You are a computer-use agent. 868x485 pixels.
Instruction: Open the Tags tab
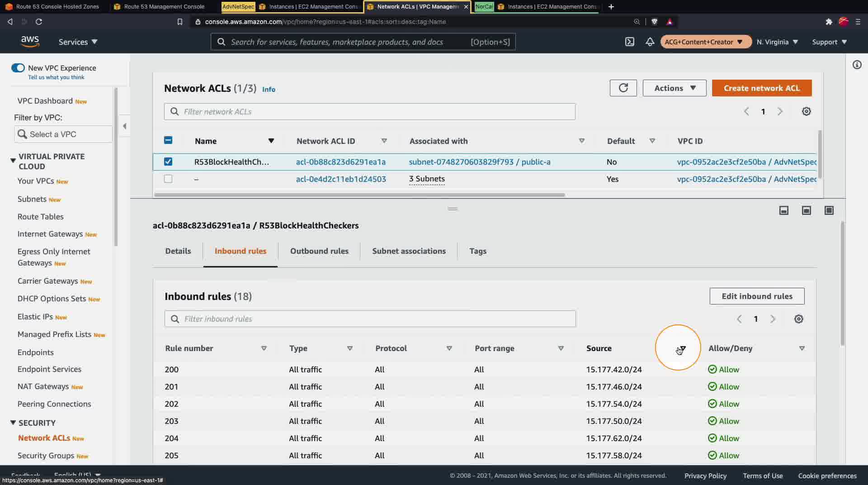(478, 251)
